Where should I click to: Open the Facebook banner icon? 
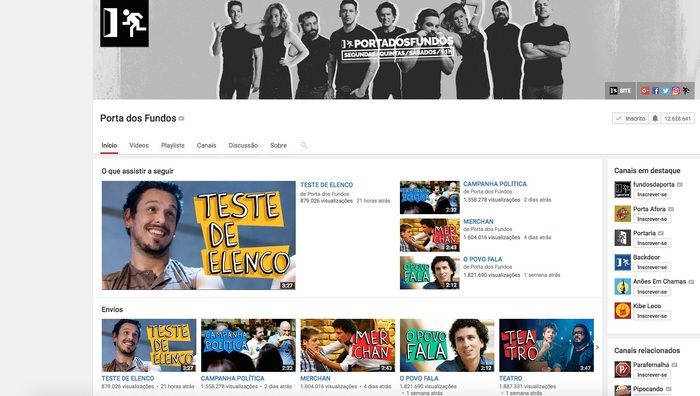pos(655,91)
